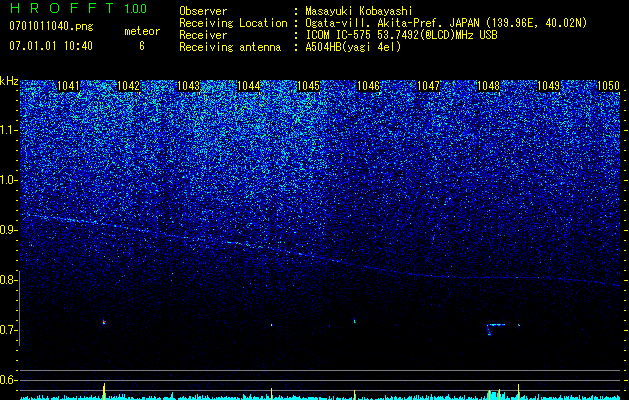Click the 1045 time marker
The image size is (629, 400).
pos(308,86)
